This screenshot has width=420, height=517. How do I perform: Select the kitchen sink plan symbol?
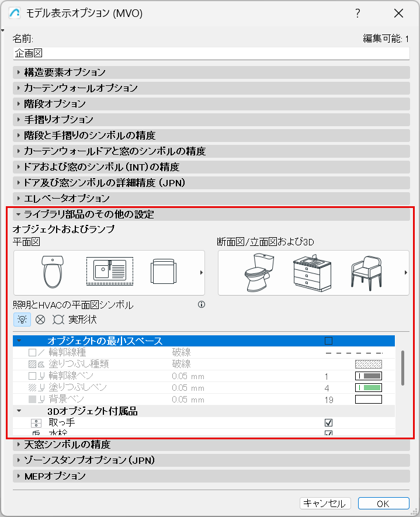110,271
